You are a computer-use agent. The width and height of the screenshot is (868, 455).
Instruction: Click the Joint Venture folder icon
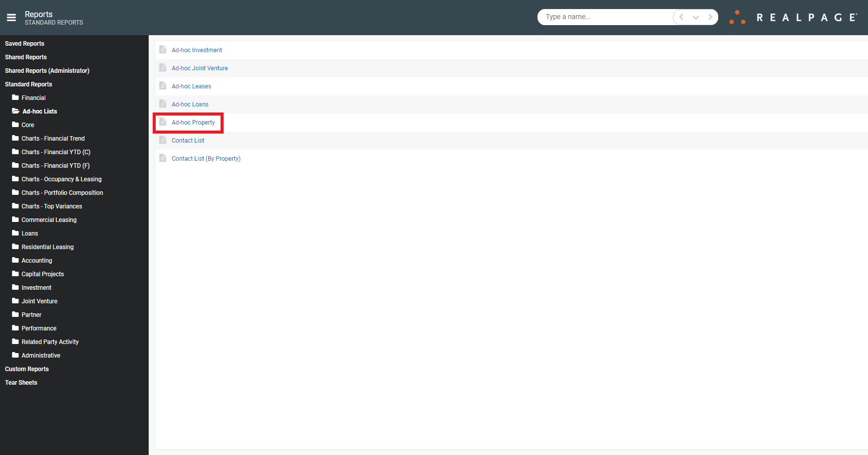pyautogui.click(x=15, y=301)
